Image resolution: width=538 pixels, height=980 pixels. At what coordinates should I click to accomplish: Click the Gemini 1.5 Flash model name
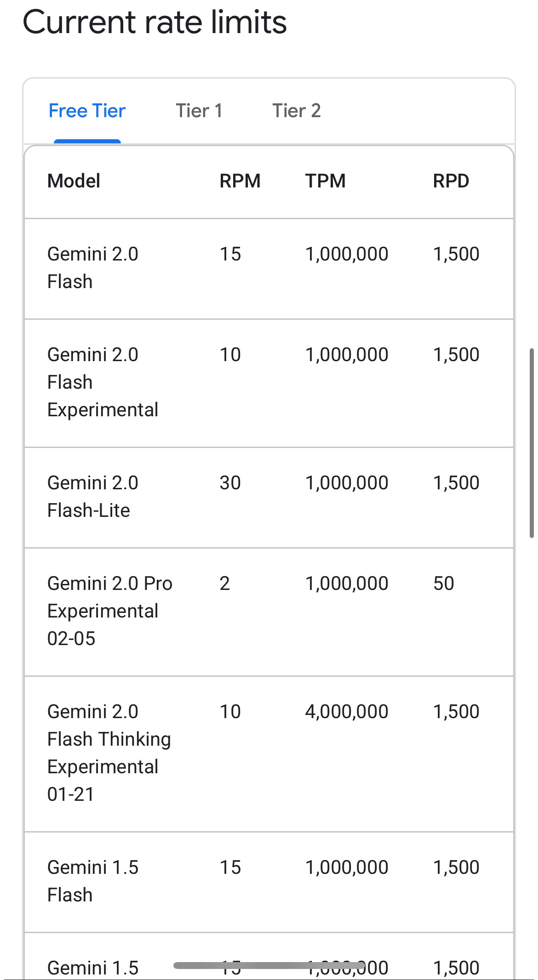point(92,881)
